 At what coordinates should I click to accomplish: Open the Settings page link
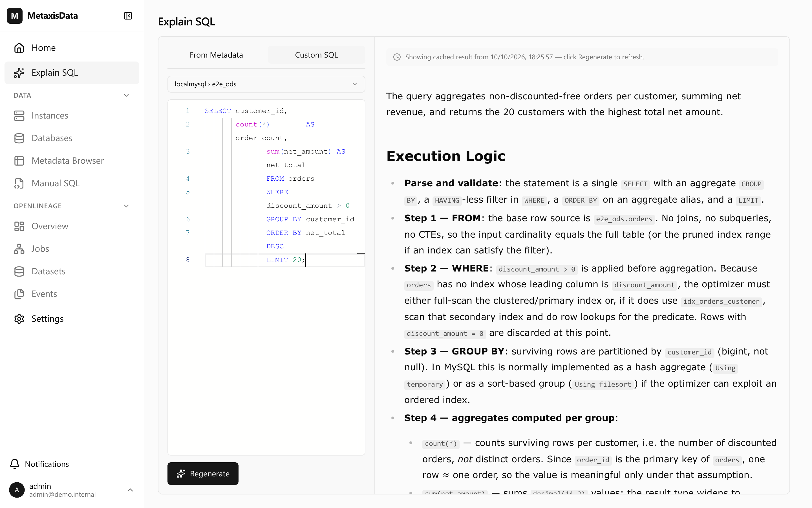(x=72, y=319)
